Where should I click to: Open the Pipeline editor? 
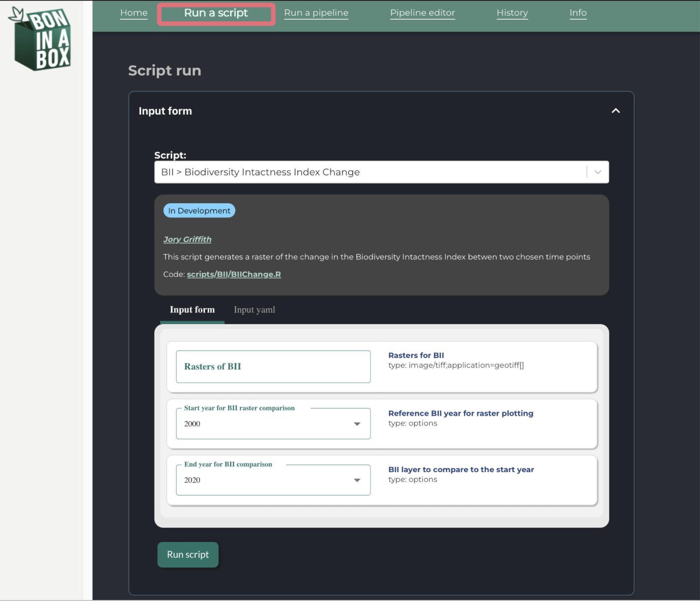[x=422, y=13]
